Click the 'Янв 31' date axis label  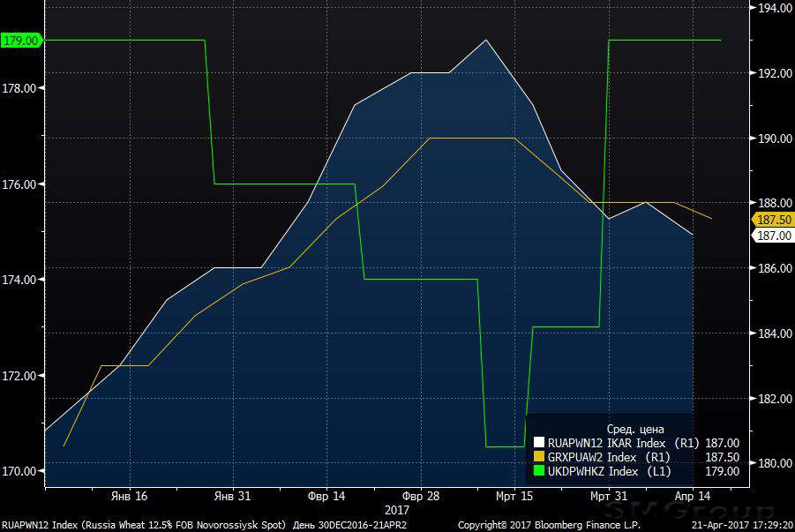pyautogui.click(x=232, y=496)
